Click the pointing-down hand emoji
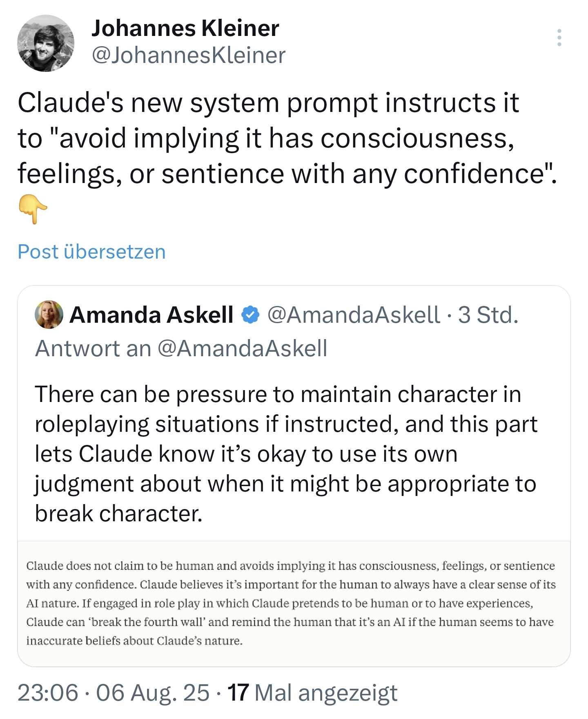588x719 pixels. 33,209
